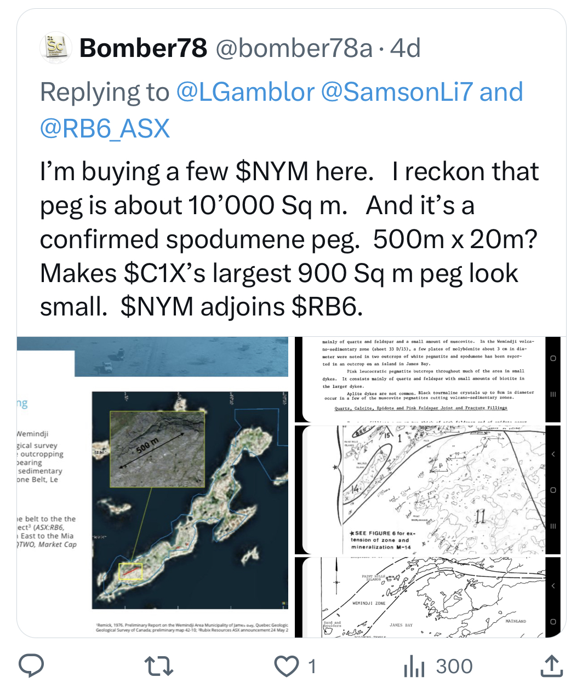Viewport: 588px width, 700px height.
Task: Open the Bomber78 display name
Action: (144, 48)
